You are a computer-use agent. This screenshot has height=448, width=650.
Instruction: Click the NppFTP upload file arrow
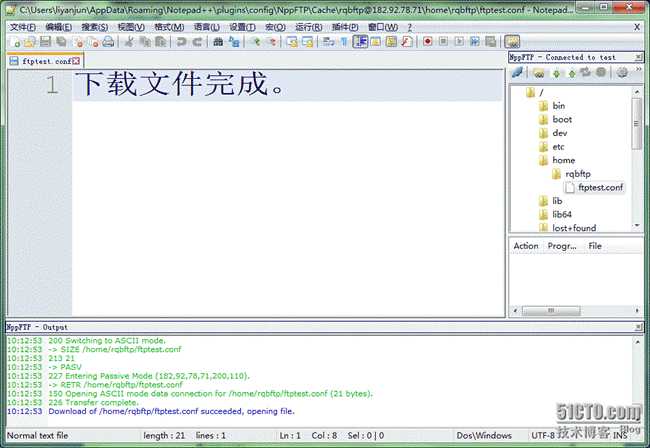click(572, 73)
